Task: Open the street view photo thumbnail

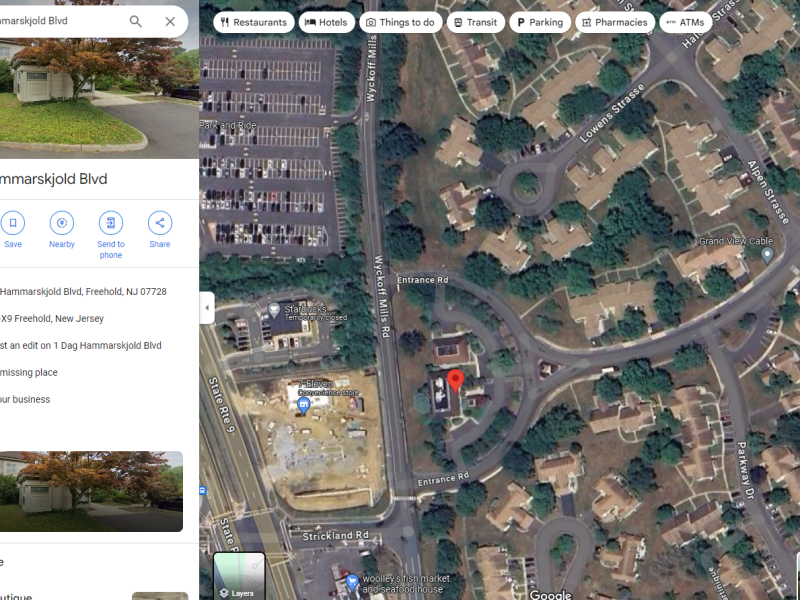Action: coord(91,491)
